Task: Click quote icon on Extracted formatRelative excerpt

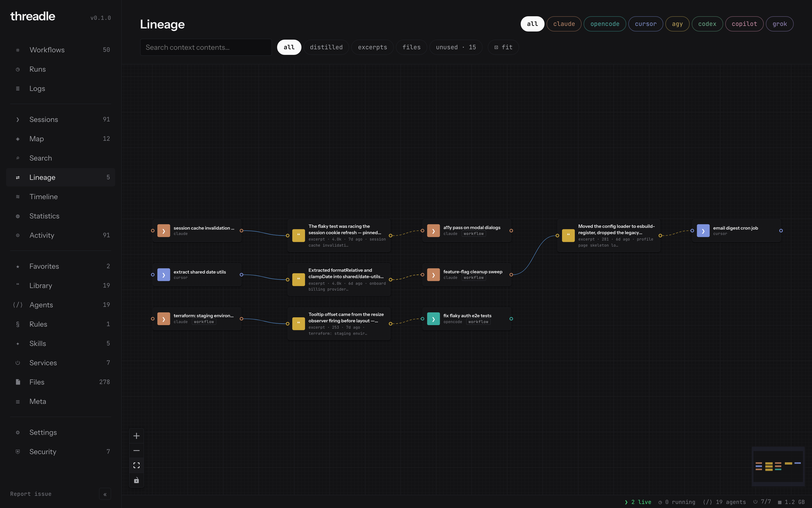Action: (298, 280)
